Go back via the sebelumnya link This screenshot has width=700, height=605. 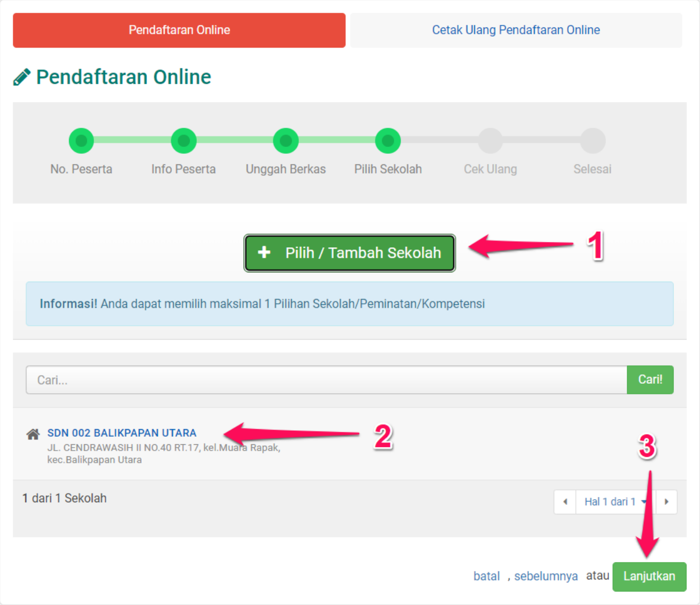(546, 577)
